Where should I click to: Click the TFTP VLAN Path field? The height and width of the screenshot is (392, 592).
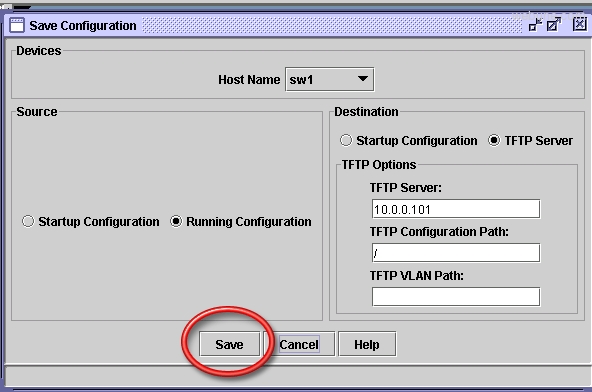(456, 297)
